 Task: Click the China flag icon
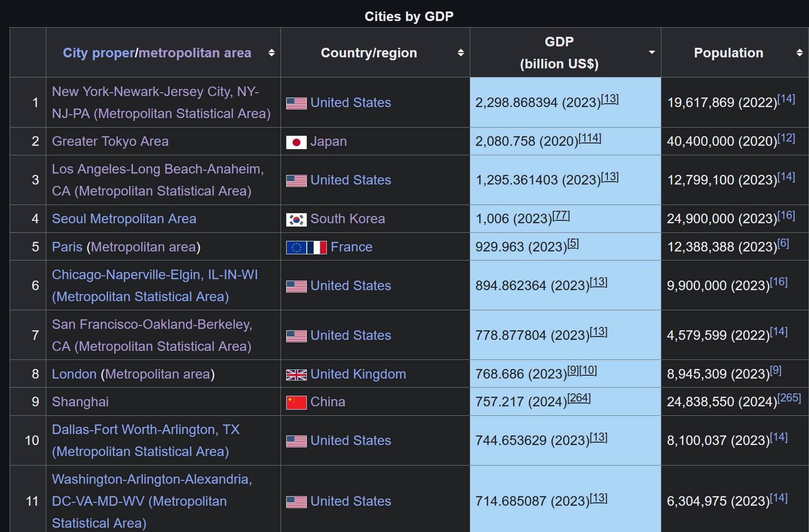pos(296,402)
